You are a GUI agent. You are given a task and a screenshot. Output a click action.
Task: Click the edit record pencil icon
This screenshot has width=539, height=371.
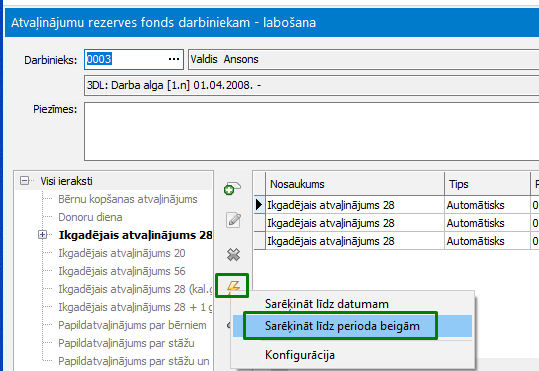[x=233, y=220]
